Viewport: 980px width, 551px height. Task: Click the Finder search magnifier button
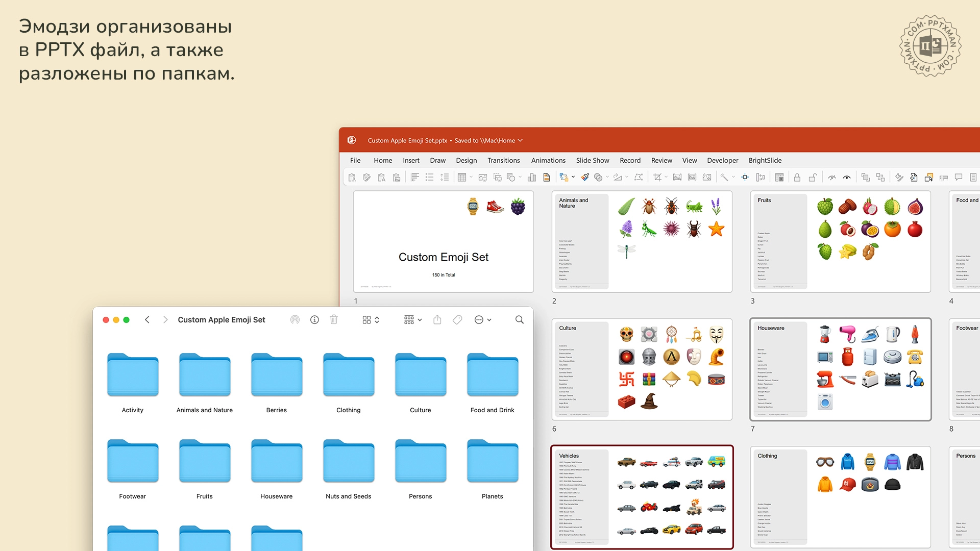[519, 320]
